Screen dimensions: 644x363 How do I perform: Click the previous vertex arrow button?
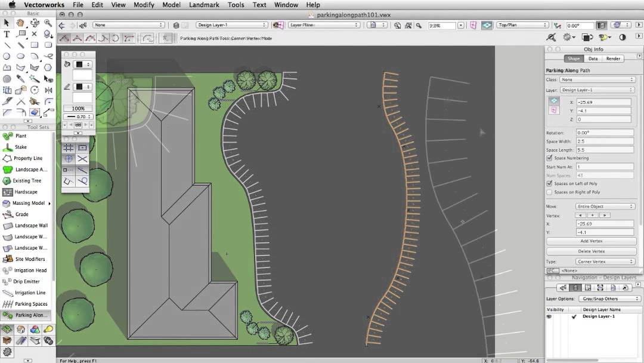[x=580, y=216]
